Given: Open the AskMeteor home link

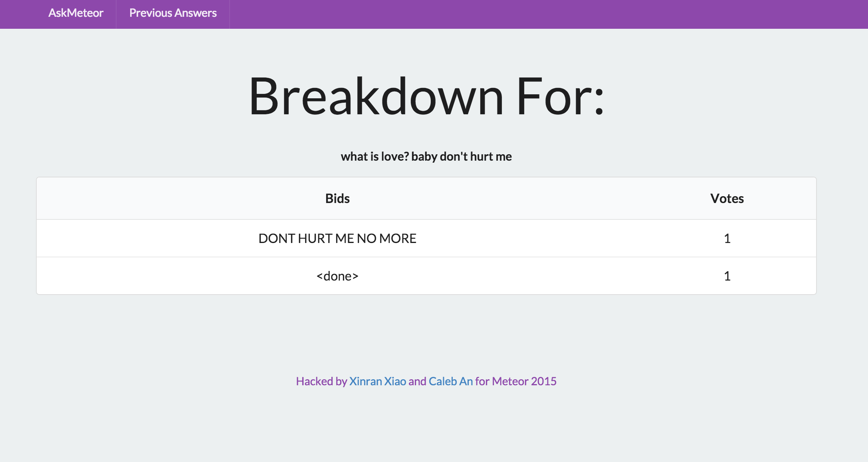Looking at the screenshot, I should click(x=76, y=13).
